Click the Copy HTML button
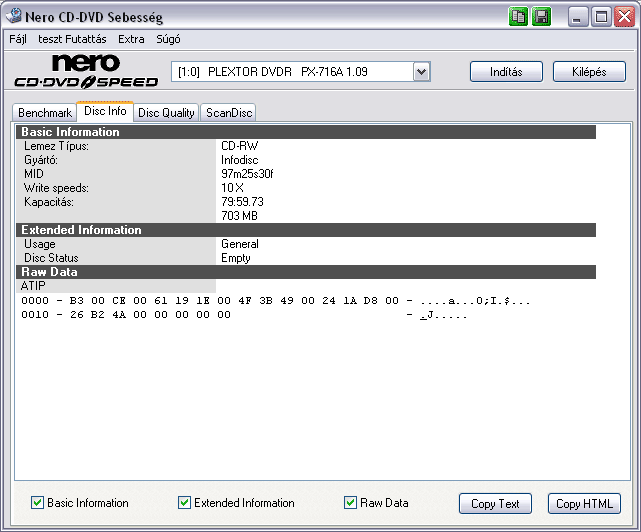The image size is (641, 532). pyautogui.click(x=584, y=503)
